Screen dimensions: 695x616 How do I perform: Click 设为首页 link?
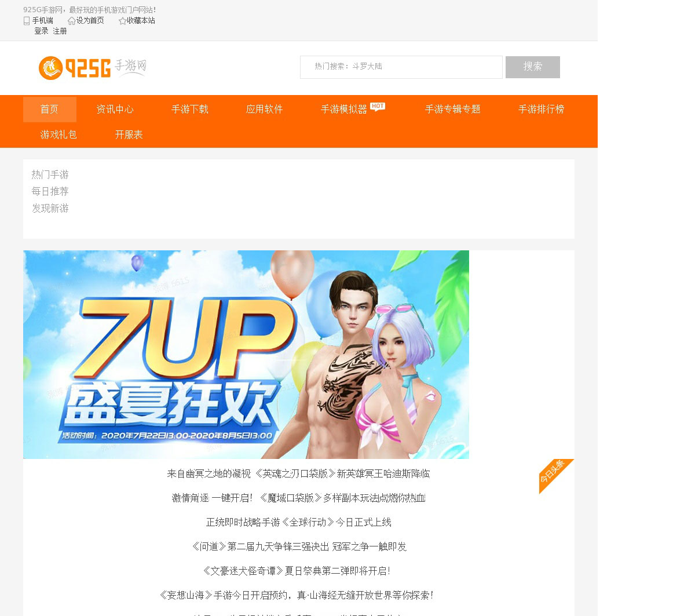click(90, 21)
